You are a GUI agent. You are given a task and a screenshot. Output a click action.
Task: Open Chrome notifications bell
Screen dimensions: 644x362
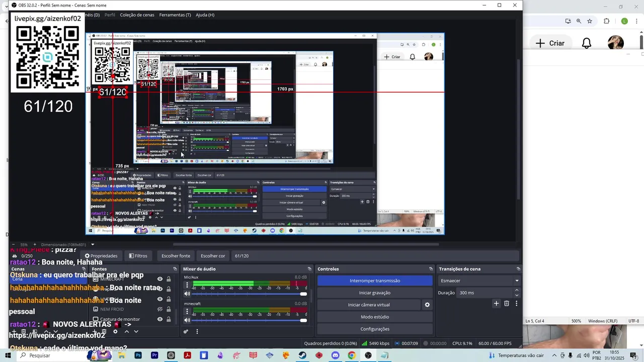(587, 43)
